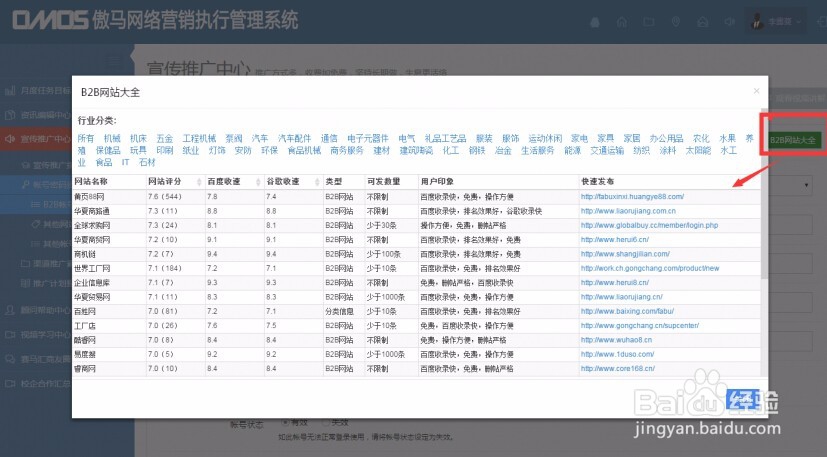This screenshot has width=827, height=457.
Task: Click the bell notification icon in header
Action: (x=595, y=22)
